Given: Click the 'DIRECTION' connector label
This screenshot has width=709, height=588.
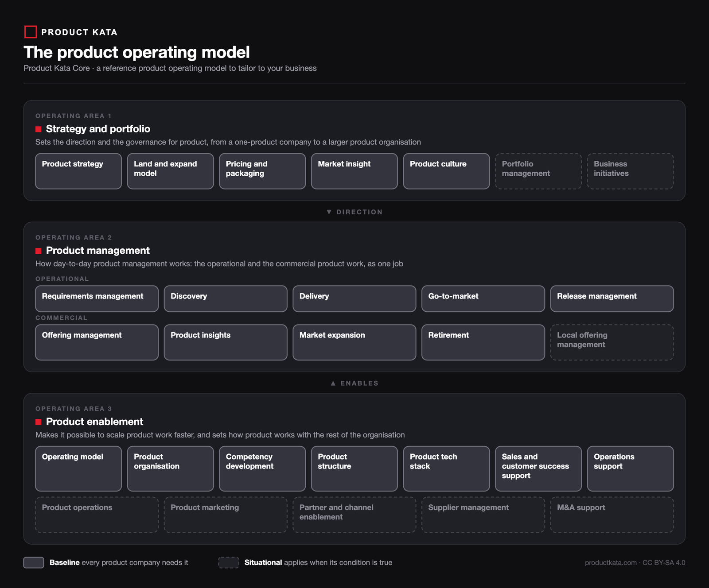Looking at the screenshot, I should pos(359,212).
